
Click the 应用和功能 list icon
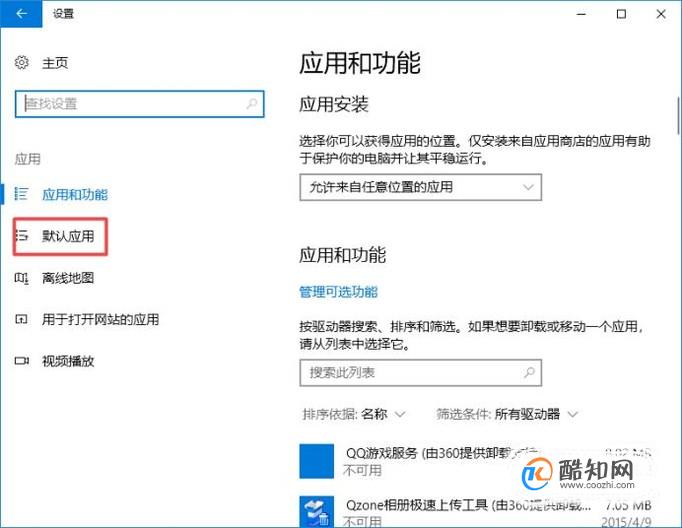click(x=21, y=194)
